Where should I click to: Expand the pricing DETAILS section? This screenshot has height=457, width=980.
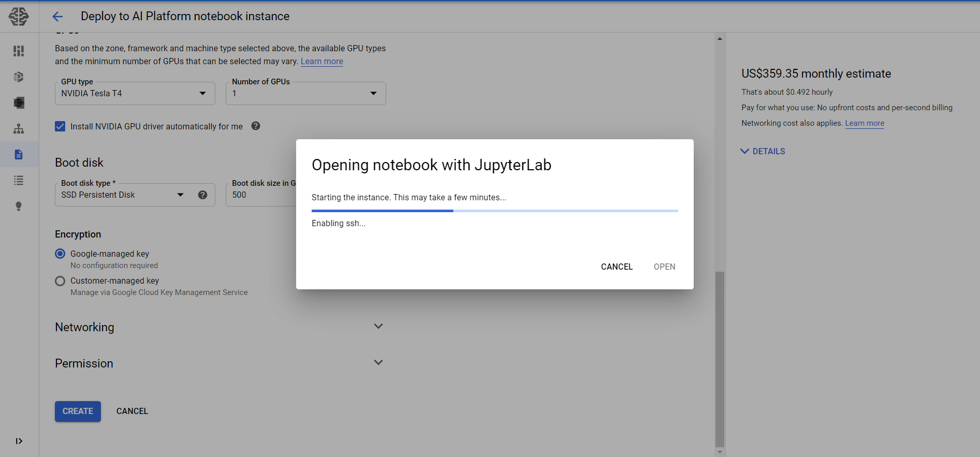click(763, 151)
